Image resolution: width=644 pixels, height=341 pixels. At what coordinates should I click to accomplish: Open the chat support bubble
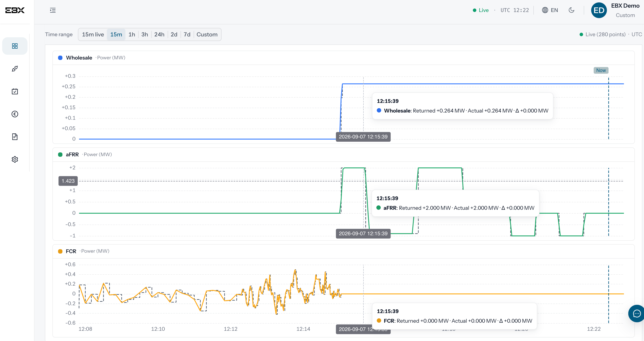point(636,314)
